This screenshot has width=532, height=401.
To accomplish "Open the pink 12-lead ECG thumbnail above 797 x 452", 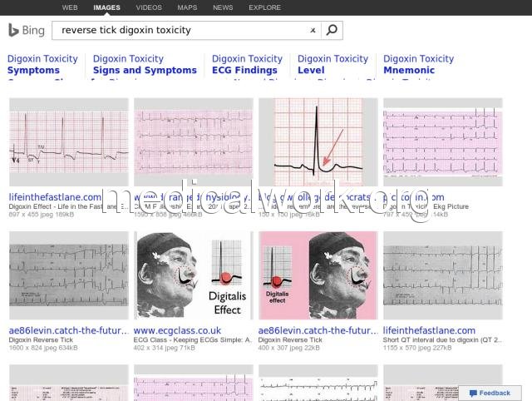I will [443, 142].
